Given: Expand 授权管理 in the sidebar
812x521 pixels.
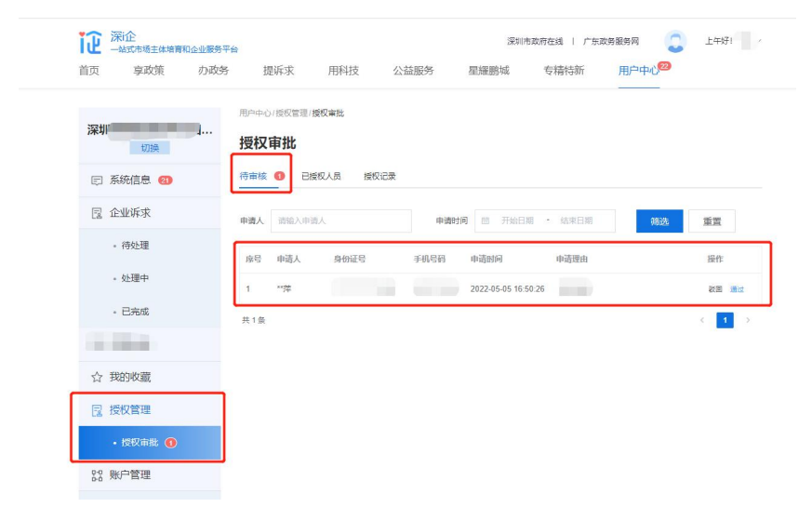Looking at the screenshot, I should pos(150,410).
